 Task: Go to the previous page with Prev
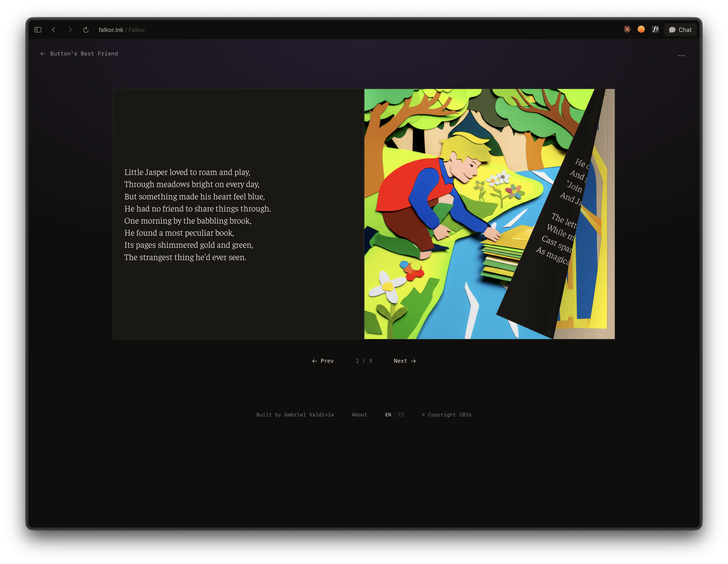pyautogui.click(x=323, y=361)
